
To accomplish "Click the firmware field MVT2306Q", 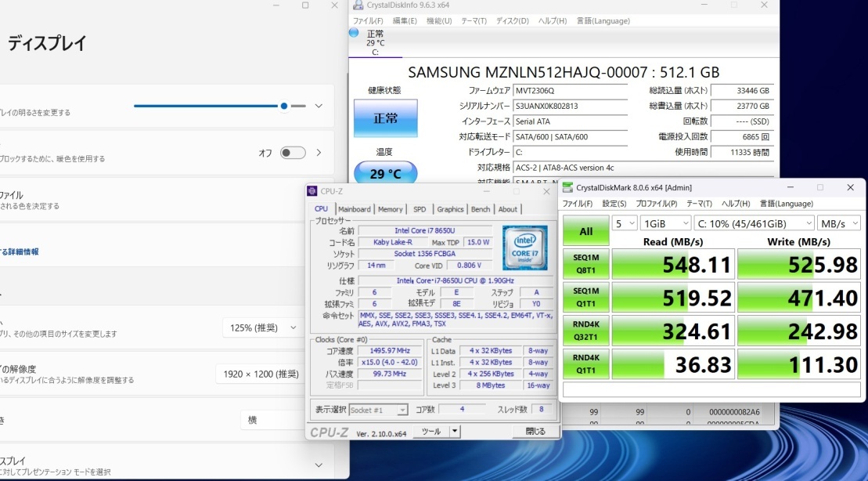I will (x=570, y=90).
